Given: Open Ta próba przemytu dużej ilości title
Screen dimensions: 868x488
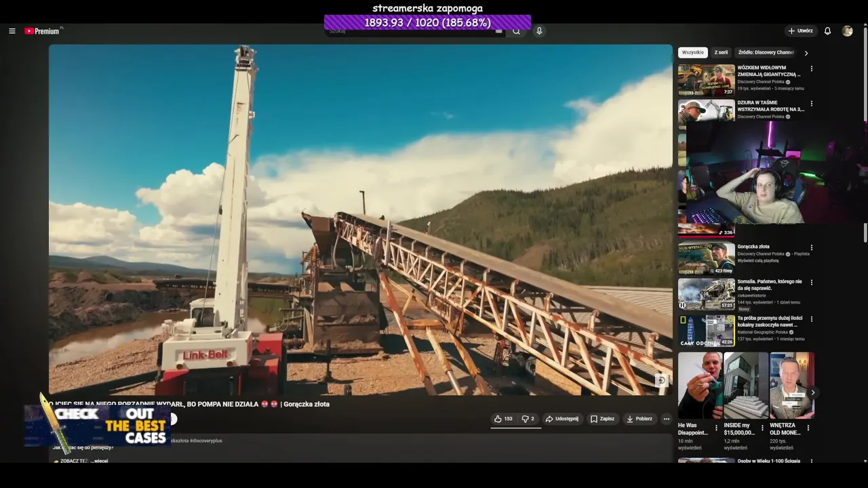Looking at the screenshot, I should [770, 321].
